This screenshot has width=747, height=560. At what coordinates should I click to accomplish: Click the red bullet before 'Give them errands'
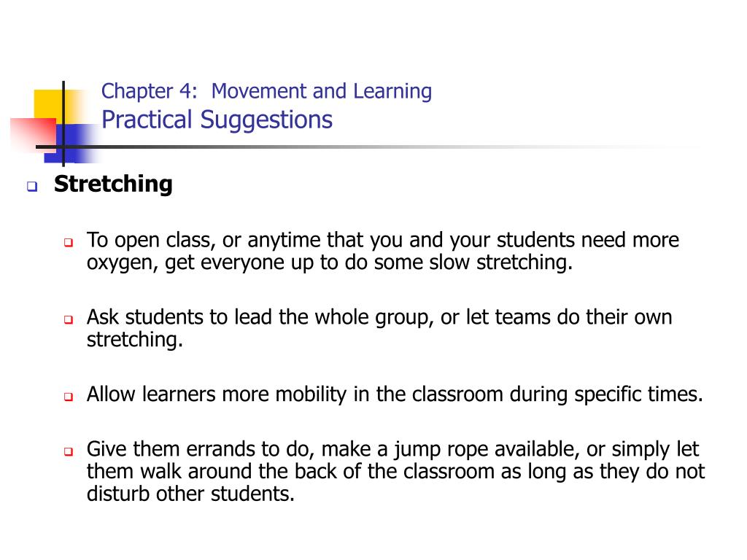[x=69, y=451]
